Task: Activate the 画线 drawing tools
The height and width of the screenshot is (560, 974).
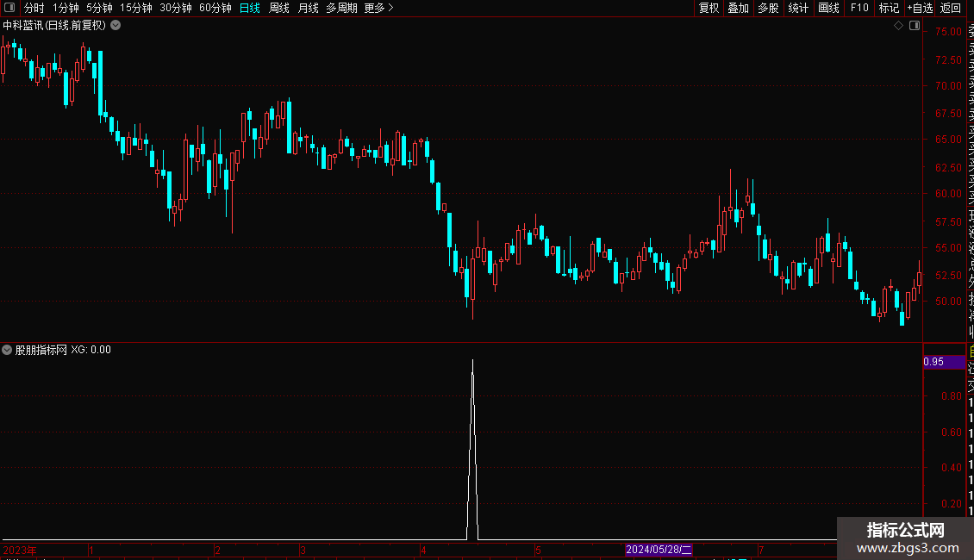Action: [x=828, y=8]
